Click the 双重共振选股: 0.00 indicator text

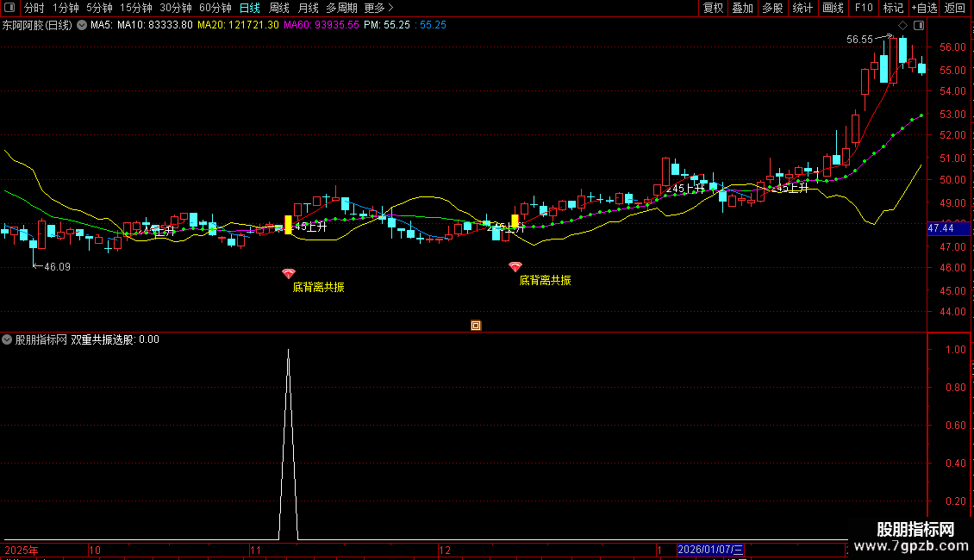click(x=115, y=339)
